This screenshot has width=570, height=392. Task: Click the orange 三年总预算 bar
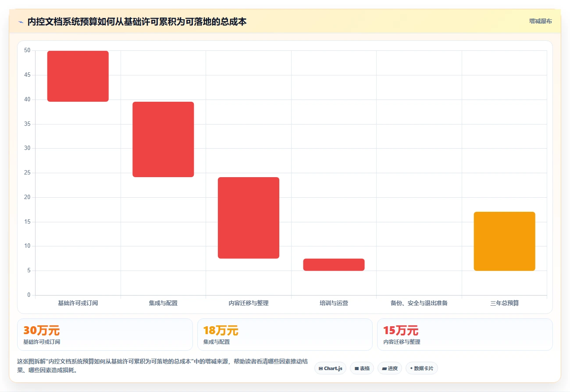pos(504,241)
